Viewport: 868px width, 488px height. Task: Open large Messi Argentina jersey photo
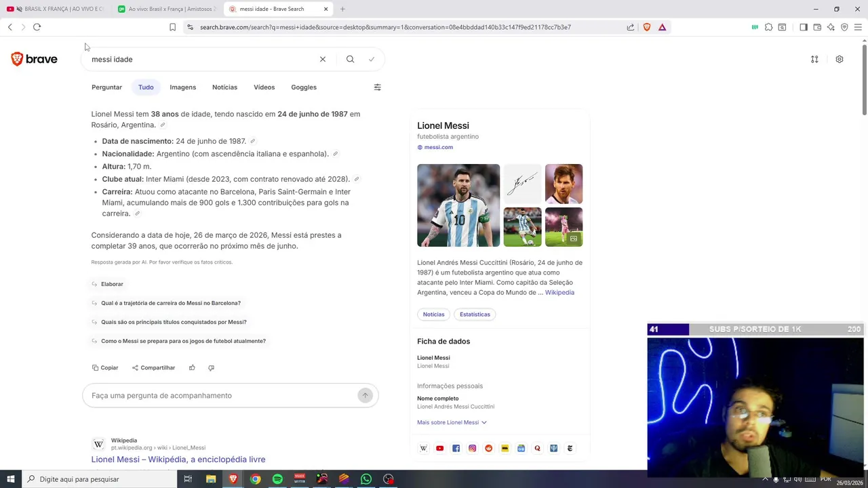[458, 205]
